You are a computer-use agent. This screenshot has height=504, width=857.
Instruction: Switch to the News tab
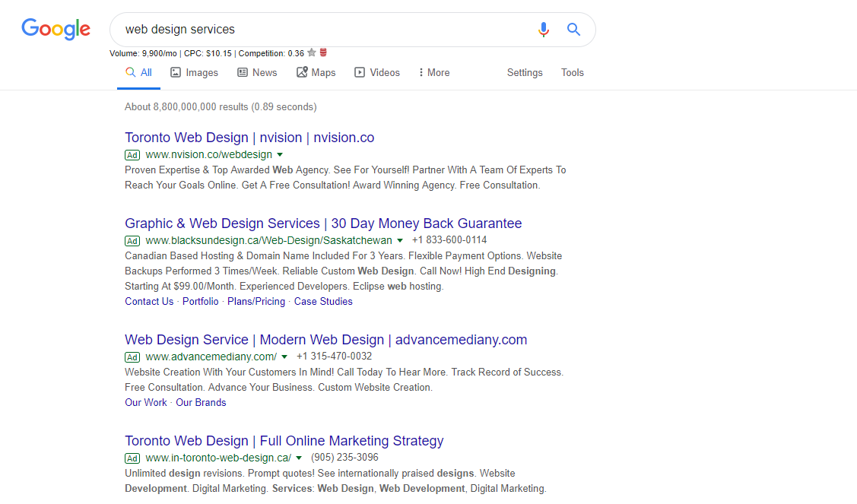tap(257, 73)
